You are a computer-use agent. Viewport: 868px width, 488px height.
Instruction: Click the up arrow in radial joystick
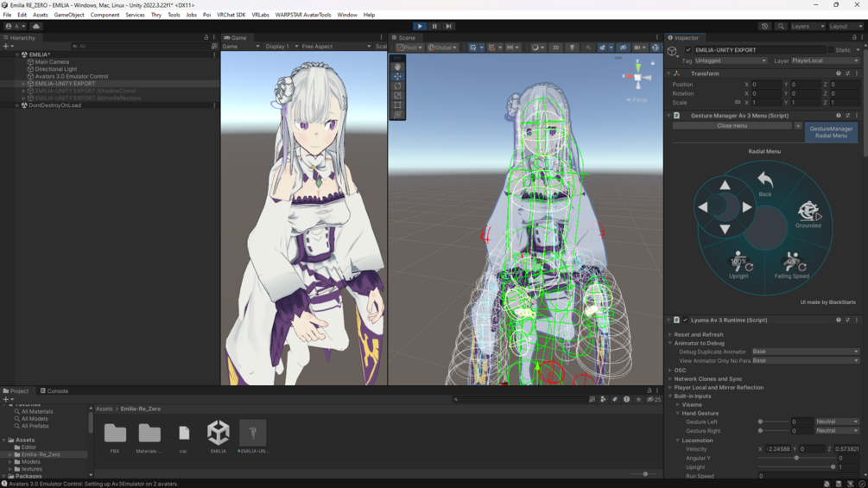[x=725, y=186]
